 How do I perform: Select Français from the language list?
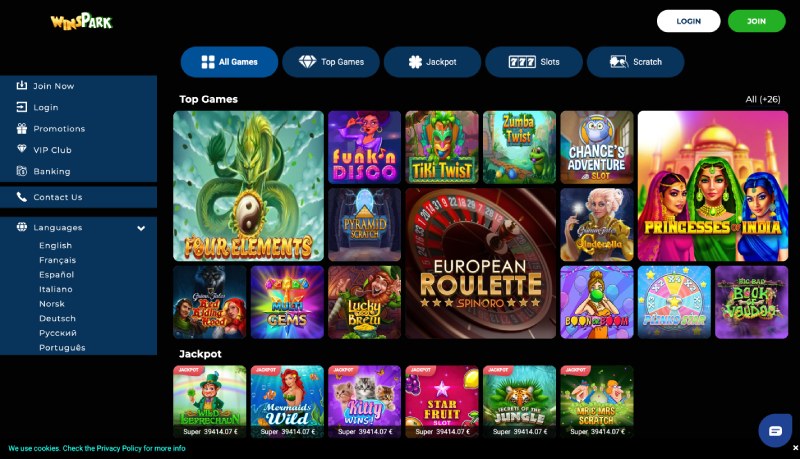[x=58, y=260]
